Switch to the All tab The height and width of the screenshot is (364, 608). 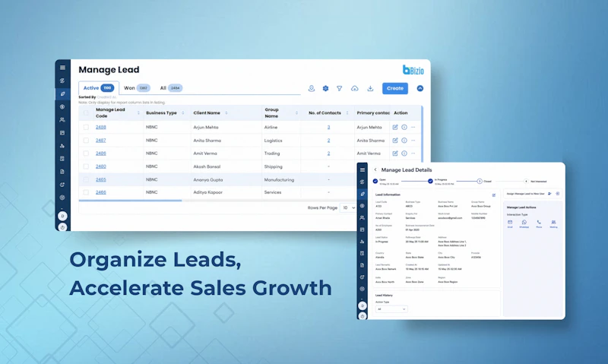(x=171, y=88)
